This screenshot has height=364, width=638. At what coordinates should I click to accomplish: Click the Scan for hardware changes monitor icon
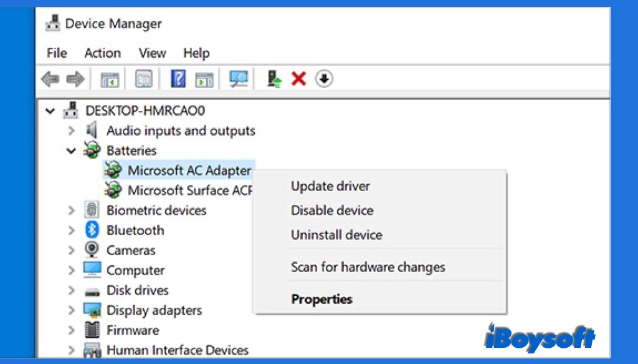[x=239, y=79]
